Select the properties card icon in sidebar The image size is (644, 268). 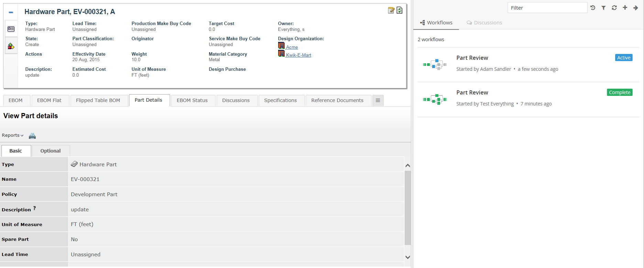click(11, 29)
